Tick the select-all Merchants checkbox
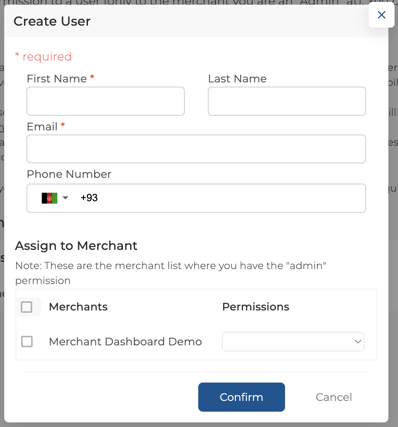Viewport: 398px width, 427px height. (27, 307)
